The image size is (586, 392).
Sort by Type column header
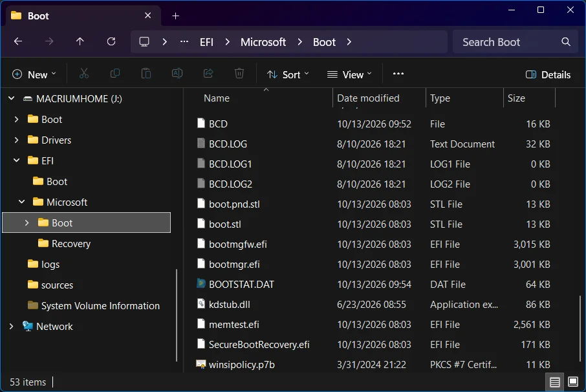(x=464, y=98)
